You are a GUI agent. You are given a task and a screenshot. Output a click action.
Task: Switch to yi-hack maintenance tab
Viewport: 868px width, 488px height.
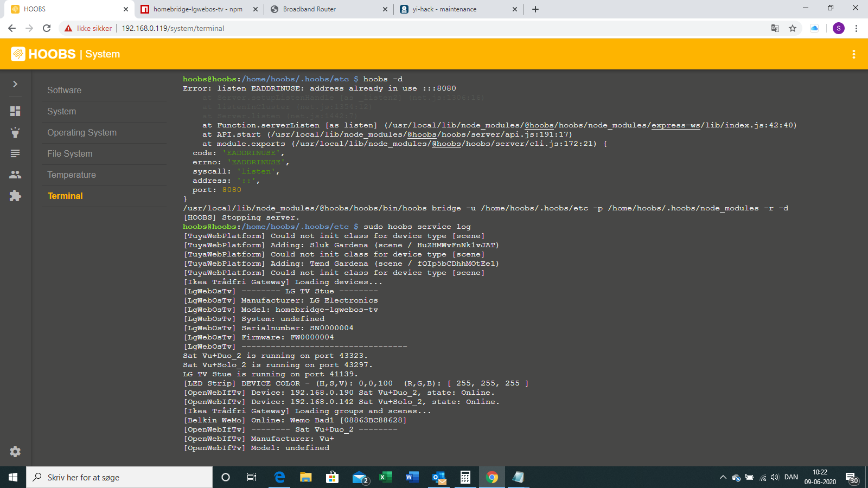coord(458,9)
